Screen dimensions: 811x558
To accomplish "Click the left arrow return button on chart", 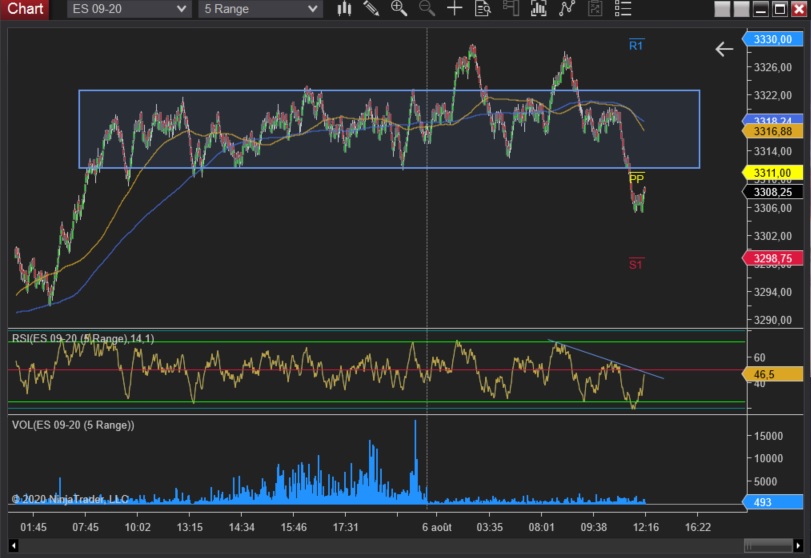I will (724, 49).
